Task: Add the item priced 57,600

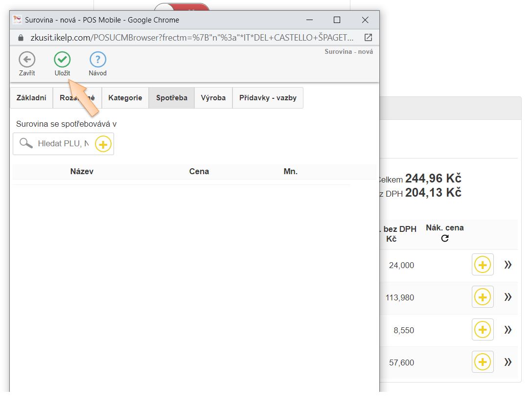Action: (483, 362)
